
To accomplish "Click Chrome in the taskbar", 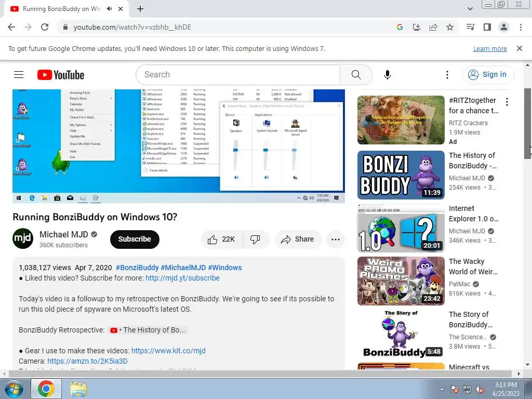I will coord(46,389).
